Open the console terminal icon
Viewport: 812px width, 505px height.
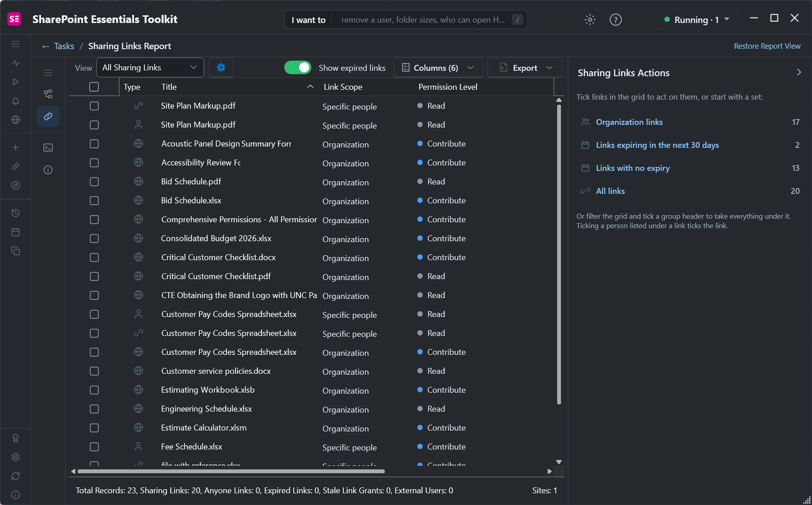point(48,147)
